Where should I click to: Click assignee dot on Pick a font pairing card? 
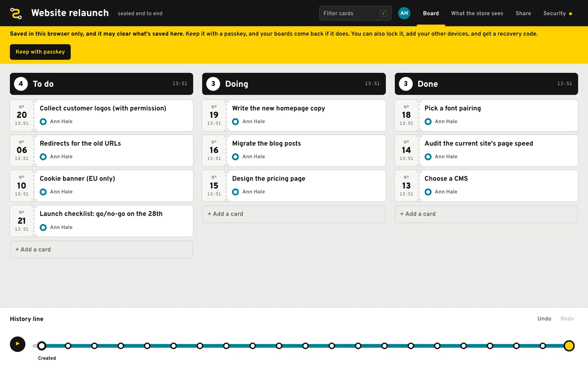tap(428, 121)
